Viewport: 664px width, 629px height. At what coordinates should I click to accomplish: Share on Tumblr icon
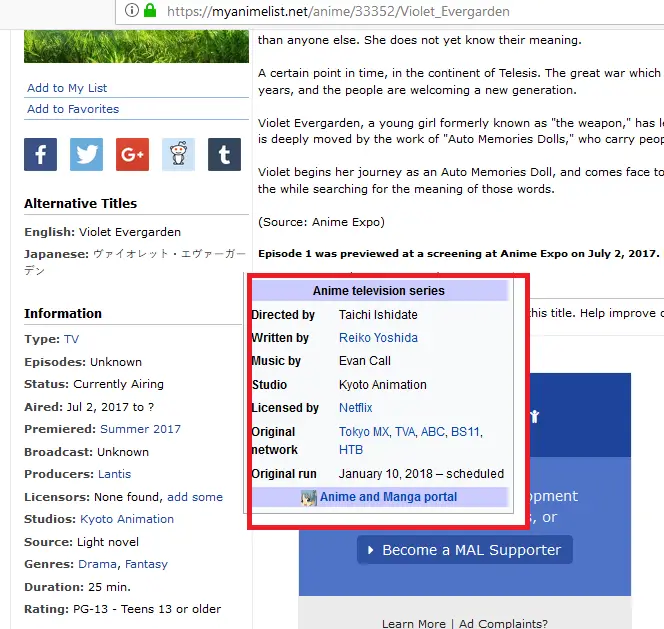click(x=224, y=155)
